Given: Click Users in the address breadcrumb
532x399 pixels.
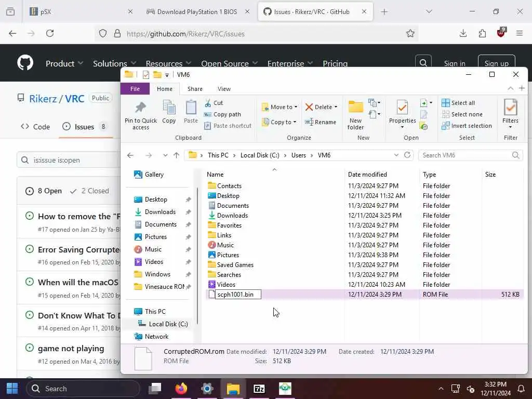Looking at the screenshot, I should tap(299, 155).
